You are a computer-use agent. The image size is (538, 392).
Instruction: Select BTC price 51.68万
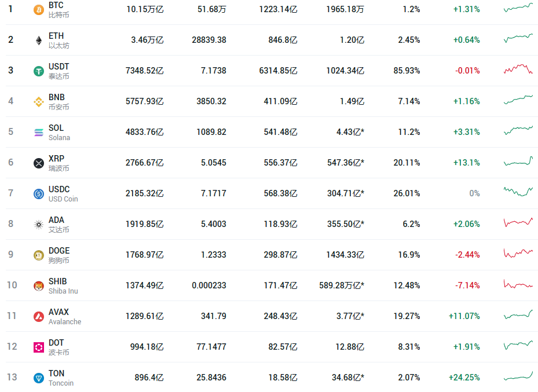coord(212,9)
